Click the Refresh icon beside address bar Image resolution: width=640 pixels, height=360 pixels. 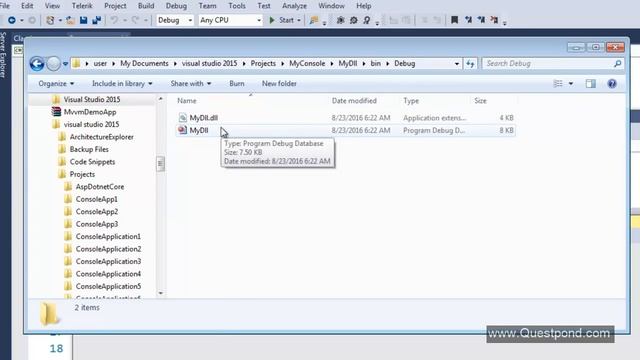(x=470, y=64)
